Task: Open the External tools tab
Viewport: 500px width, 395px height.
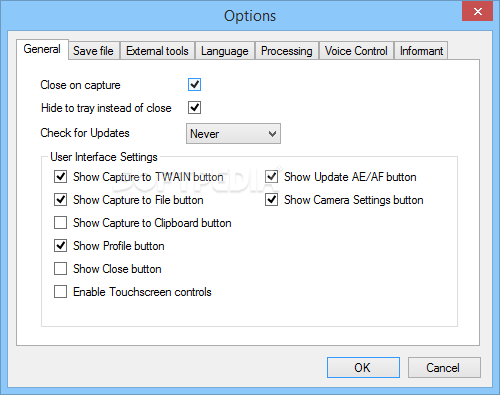Action: 157,51
